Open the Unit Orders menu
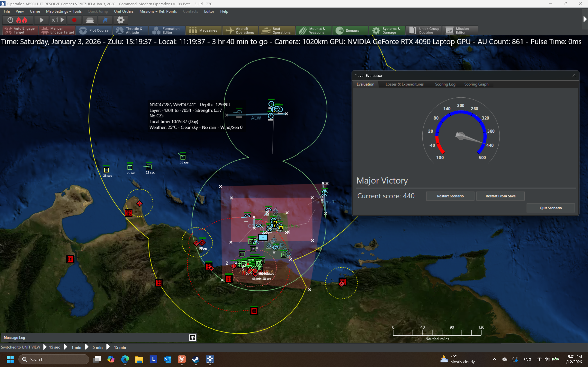Screen dimensions: 588x367 [x=124, y=11]
